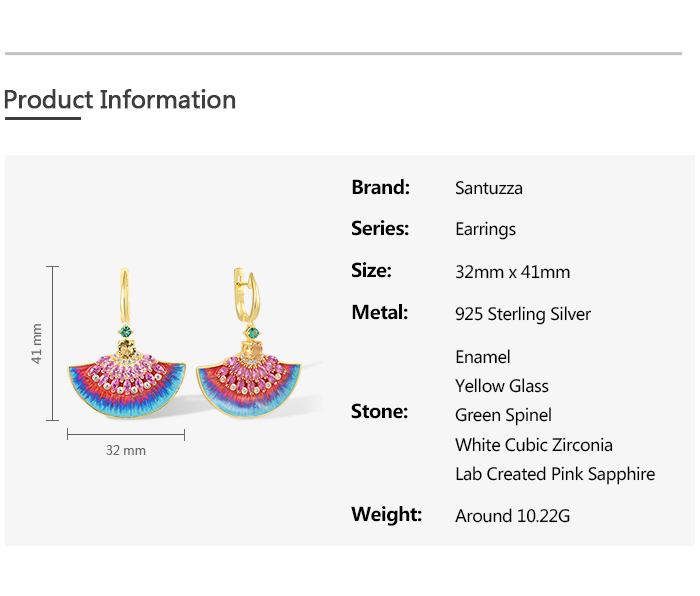Click the Brand label
The image size is (700, 596).
(380, 187)
